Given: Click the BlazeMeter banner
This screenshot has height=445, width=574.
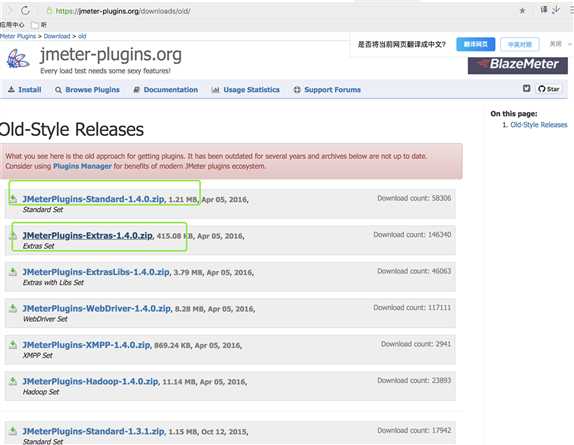Looking at the screenshot, I should point(518,65).
